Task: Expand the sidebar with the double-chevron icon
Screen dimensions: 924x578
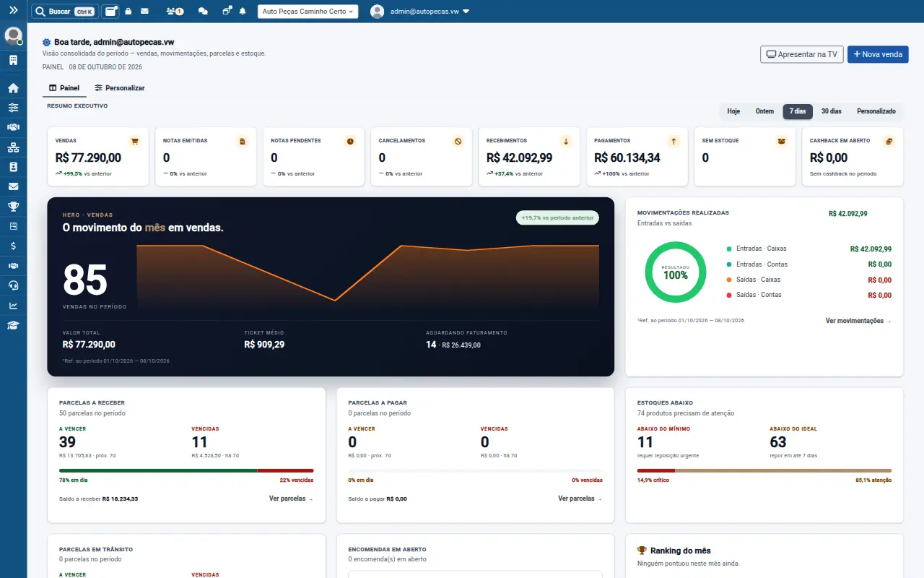Action: (x=13, y=11)
